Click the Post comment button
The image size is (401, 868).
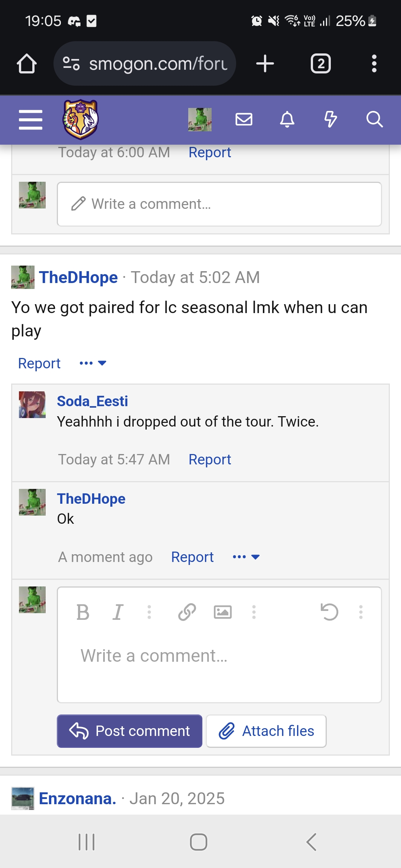(130, 731)
